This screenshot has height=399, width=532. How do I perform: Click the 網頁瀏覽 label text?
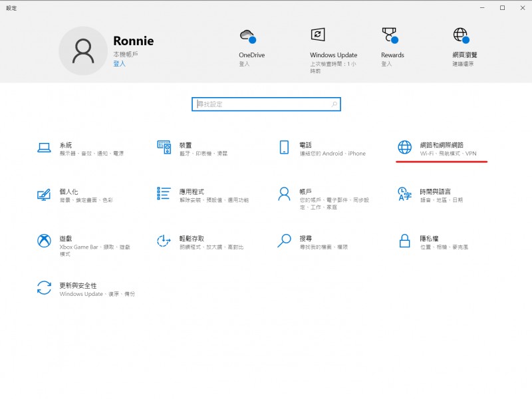coord(465,55)
